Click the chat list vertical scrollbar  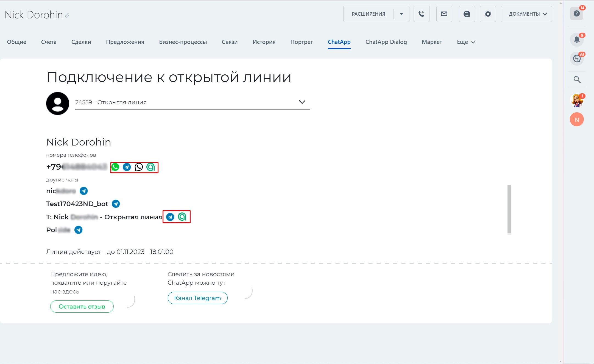tap(509, 209)
